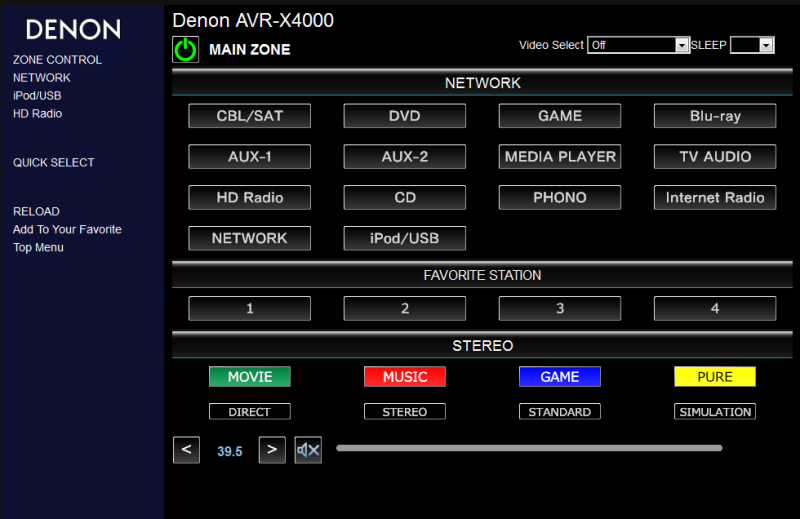Go to QUICK SELECT in the sidebar
Image resolution: width=800 pixels, height=519 pixels.
tap(53, 163)
